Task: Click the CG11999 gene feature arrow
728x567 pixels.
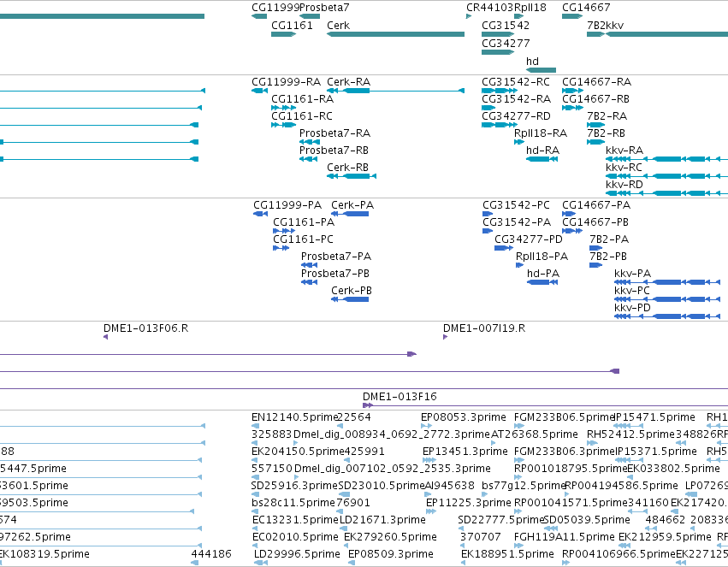Action: click(x=259, y=16)
